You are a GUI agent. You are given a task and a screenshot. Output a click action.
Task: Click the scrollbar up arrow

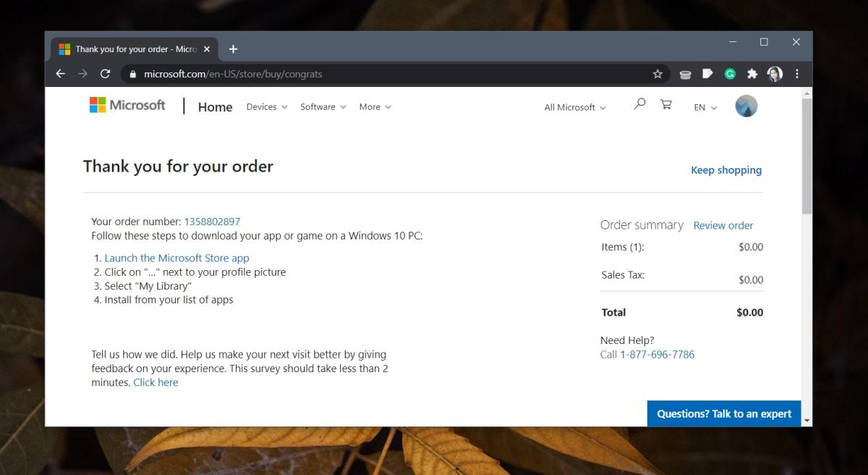807,93
